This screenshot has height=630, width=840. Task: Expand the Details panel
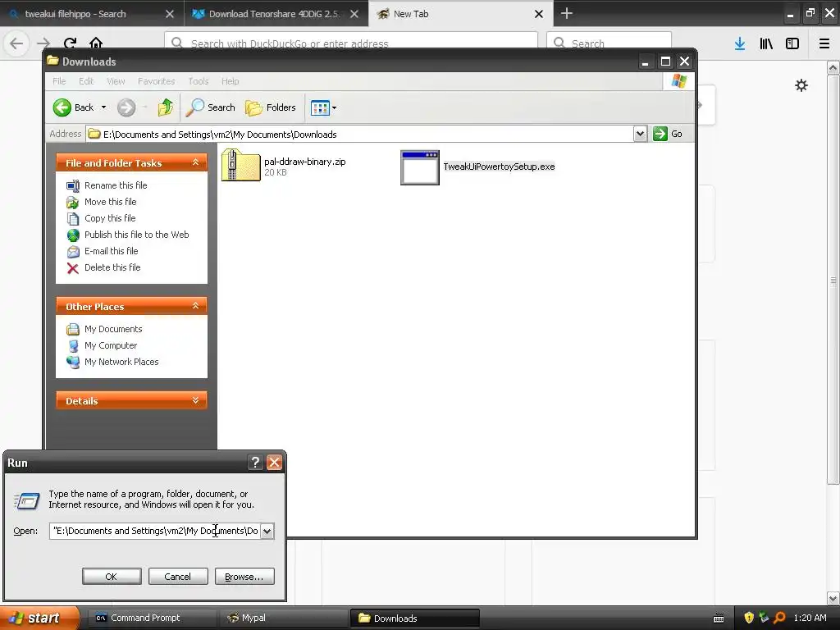click(195, 400)
